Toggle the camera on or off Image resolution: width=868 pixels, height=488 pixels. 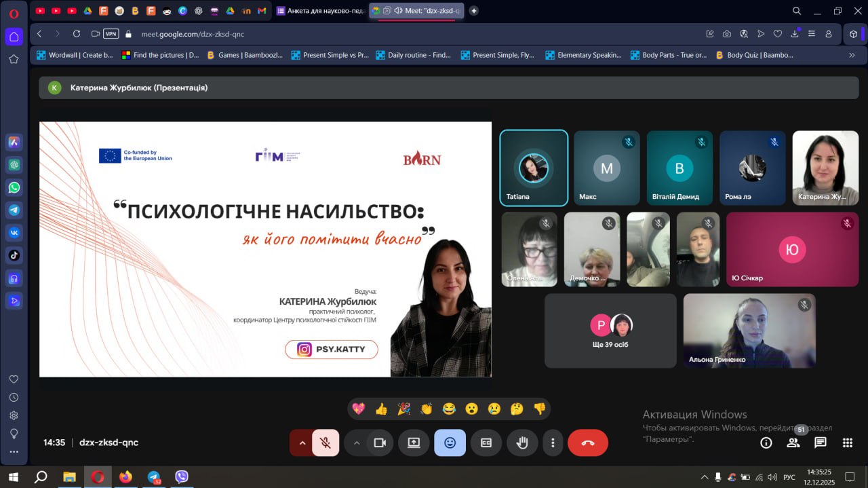pyautogui.click(x=380, y=443)
